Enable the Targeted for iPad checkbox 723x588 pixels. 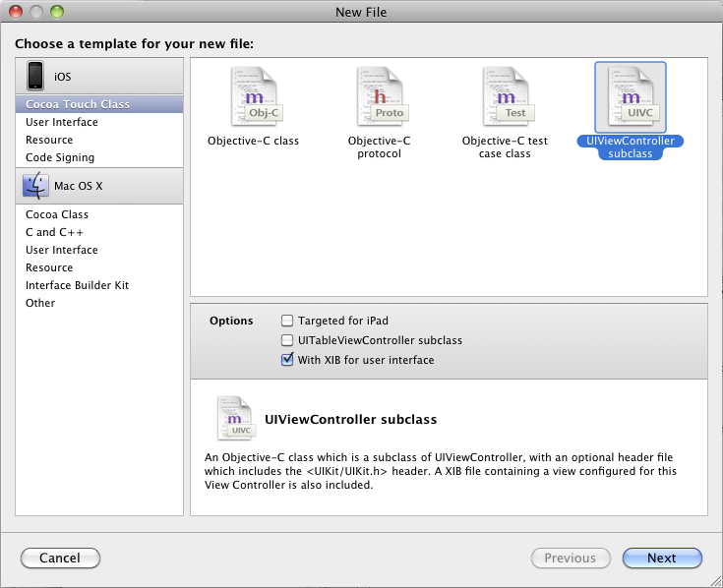tap(287, 321)
